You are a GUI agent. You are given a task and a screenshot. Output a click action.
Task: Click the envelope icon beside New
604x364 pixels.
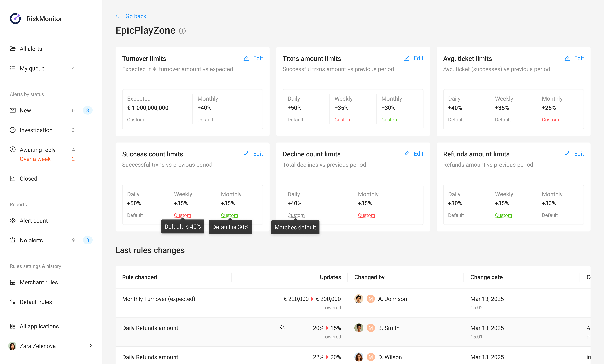click(12, 110)
